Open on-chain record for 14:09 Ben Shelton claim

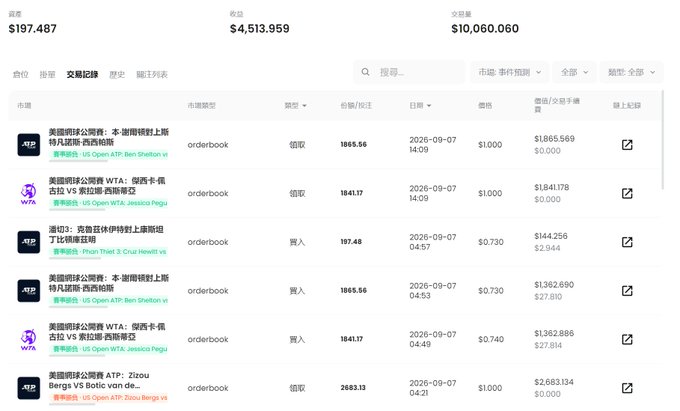pos(627,145)
